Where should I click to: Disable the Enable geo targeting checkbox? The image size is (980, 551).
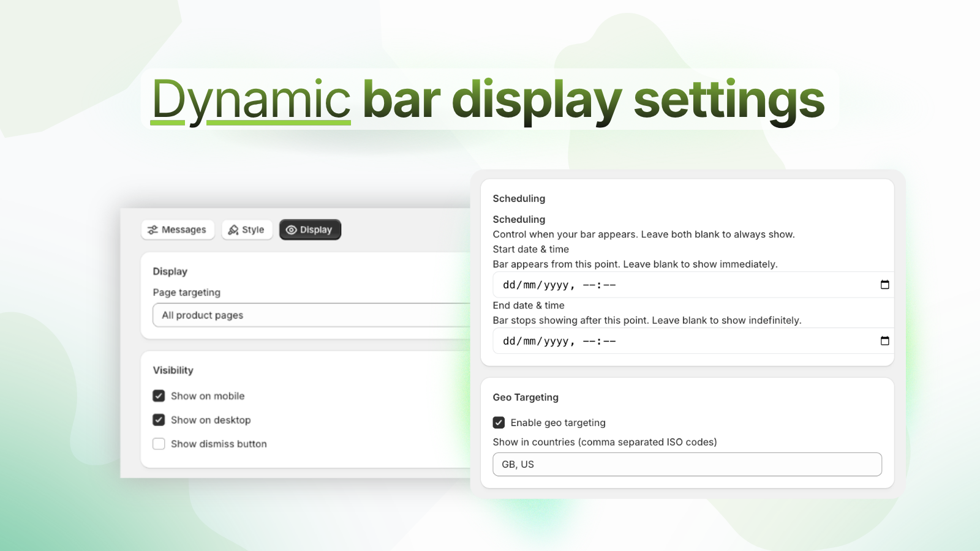[499, 422]
